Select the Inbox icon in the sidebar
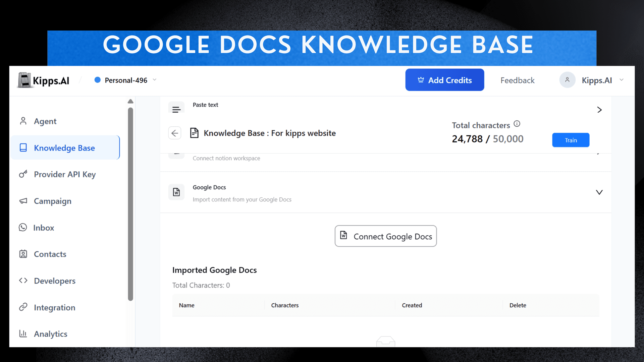The width and height of the screenshot is (644, 362). tap(23, 227)
